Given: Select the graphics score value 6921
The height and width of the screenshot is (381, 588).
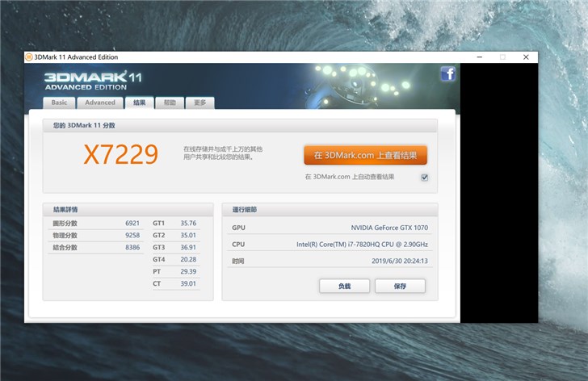Looking at the screenshot, I should click(132, 224).
